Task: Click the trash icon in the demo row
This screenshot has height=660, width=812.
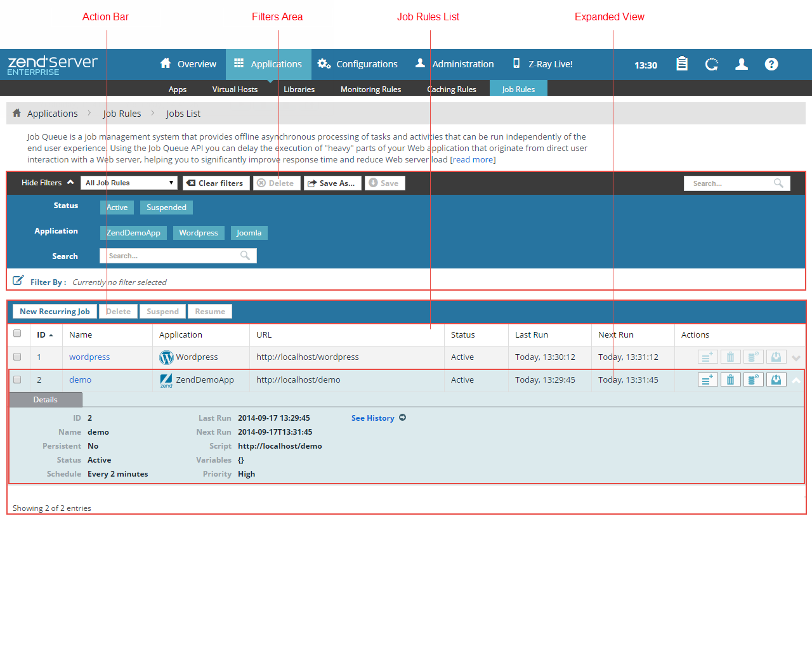Action: click(730, 379)
